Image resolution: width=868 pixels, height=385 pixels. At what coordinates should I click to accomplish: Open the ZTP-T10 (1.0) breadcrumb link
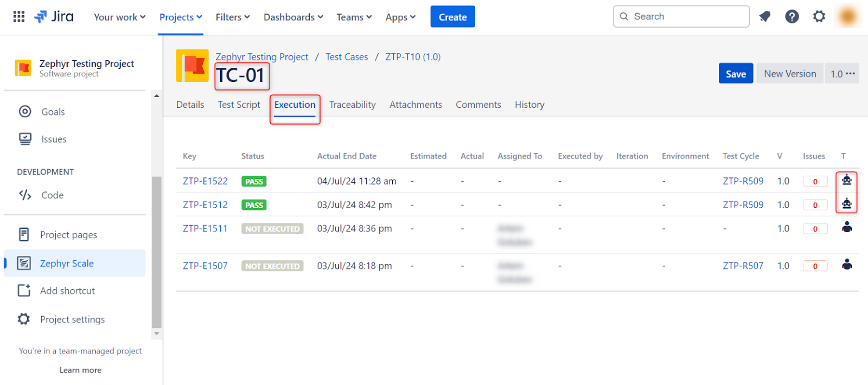[x=413, y=56]
